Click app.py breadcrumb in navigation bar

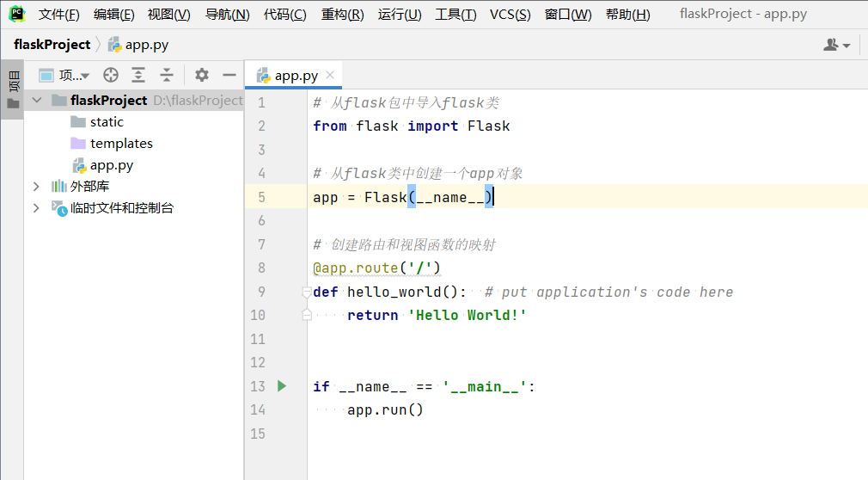138,45
